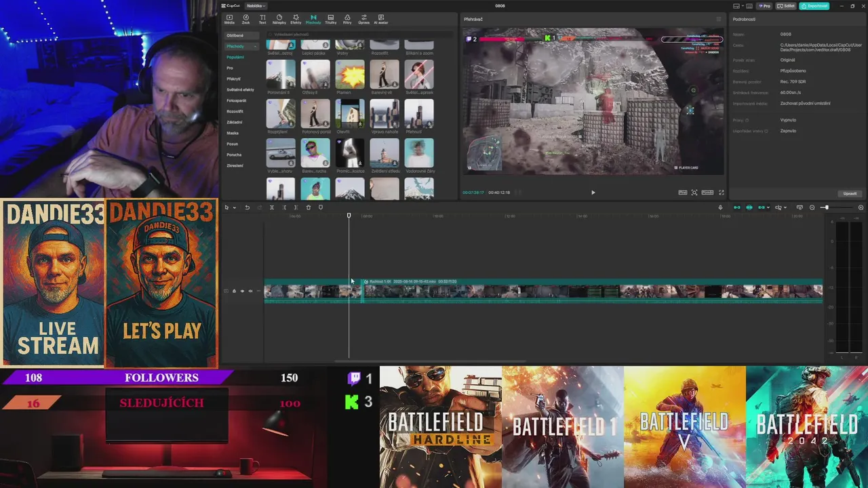868x488 pixels.
Task: Click the player play button
Action: (593, 192)
